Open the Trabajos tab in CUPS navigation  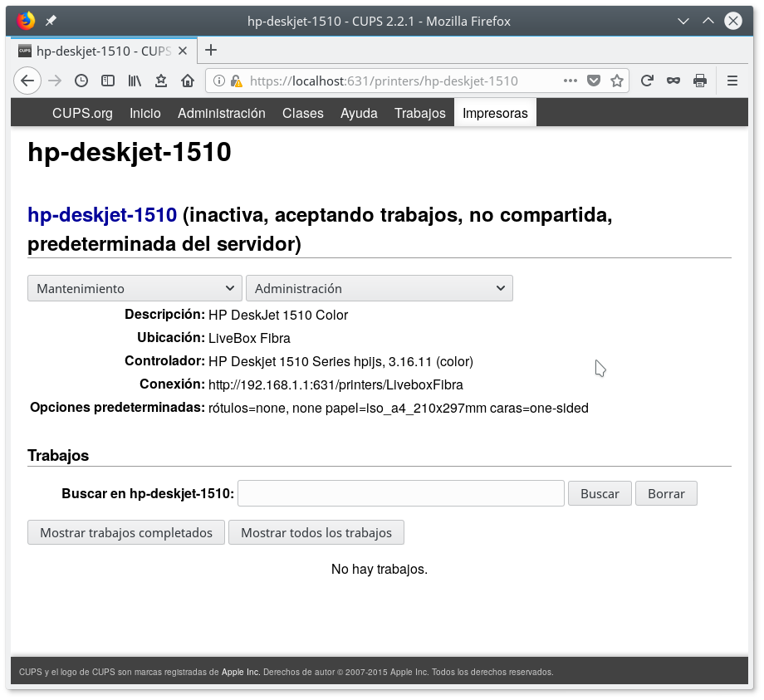coord(419,113)
